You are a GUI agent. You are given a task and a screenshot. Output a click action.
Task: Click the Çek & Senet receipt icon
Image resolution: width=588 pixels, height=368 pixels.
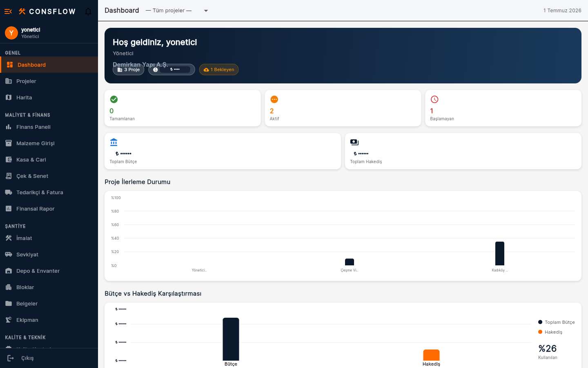(9, 176)
